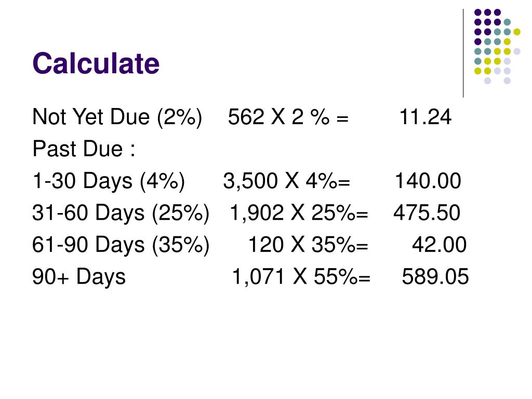Click the 31-60 Days (25%) label
Viewport: 532px width, 399px height.
coord(121,213)
